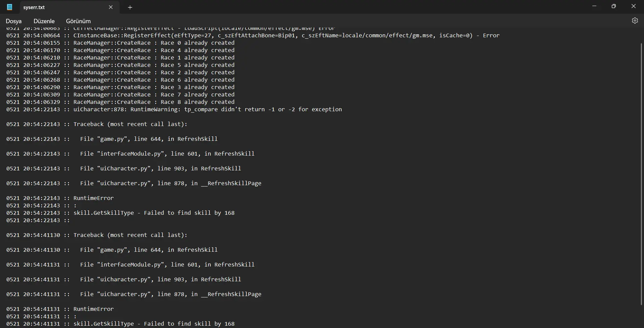The image size is (644, 328).
Task: Click the vertical scrollbar thumb
Action: point(641,168)
